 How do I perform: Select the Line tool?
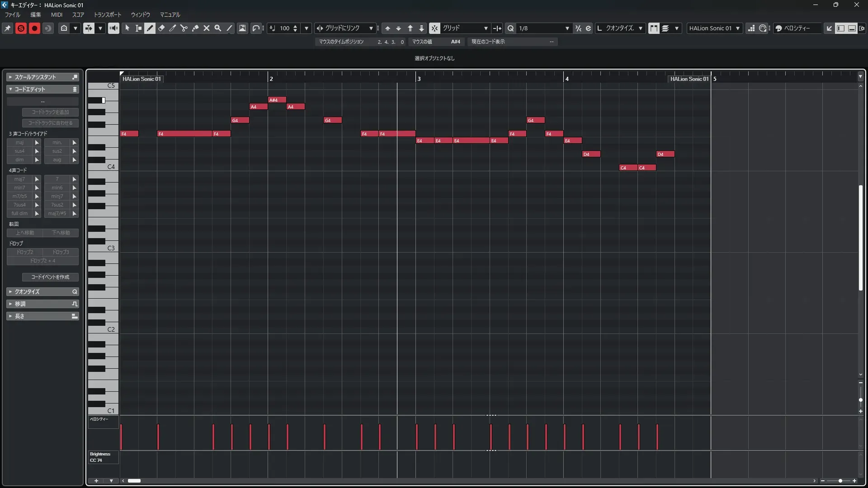tap(229, 28)
